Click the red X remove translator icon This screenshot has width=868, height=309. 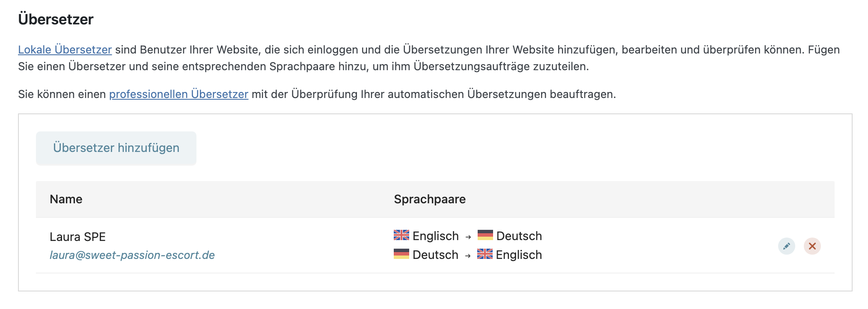pos(812,246)
